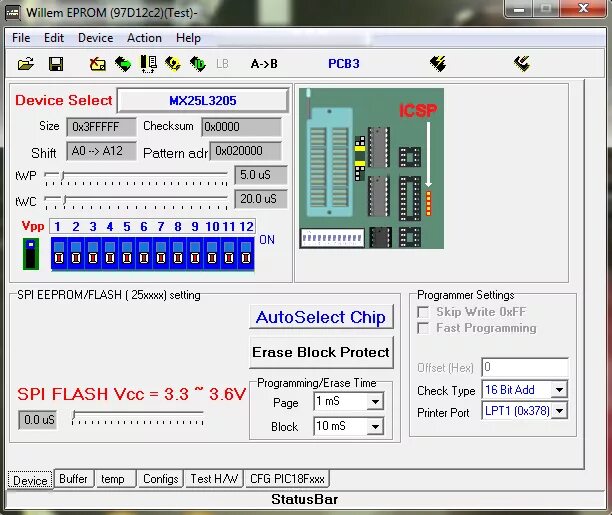Click the compare chip with buffer icon
The image size is (612, 515).
(x=148, y=64)
